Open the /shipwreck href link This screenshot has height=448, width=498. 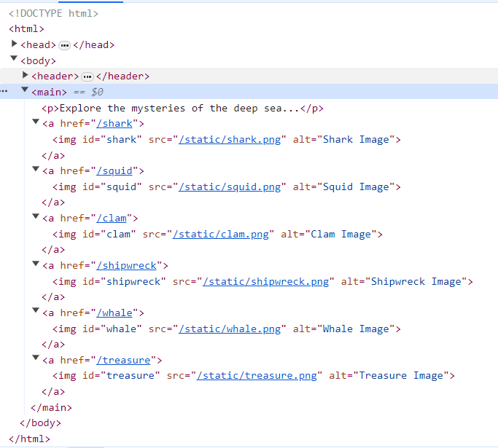(x=127, y=266)
